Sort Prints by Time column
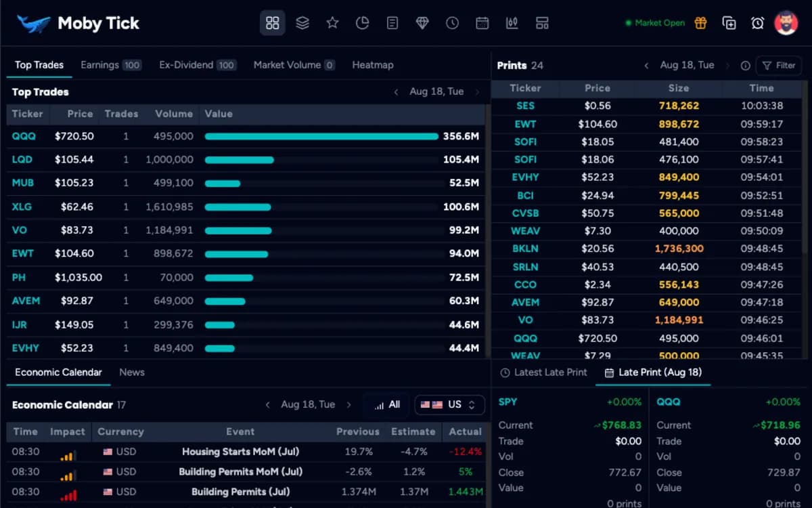Screen dimensions: 812x508 tap(761, 88)
